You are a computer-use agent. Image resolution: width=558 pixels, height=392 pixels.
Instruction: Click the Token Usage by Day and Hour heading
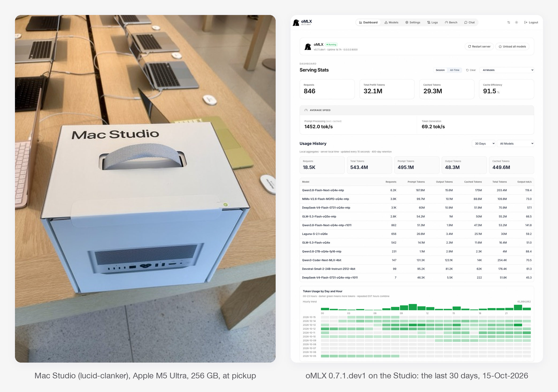[x=322, y=291]
